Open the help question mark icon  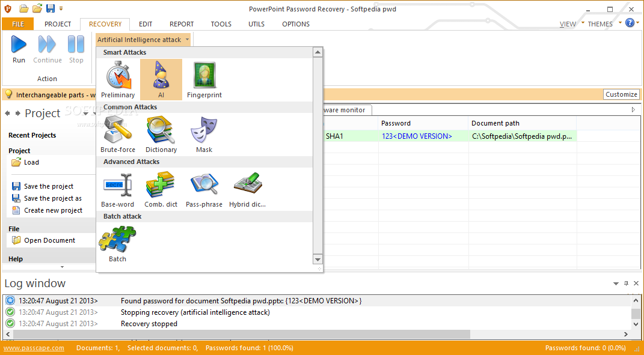coord(630,23)
